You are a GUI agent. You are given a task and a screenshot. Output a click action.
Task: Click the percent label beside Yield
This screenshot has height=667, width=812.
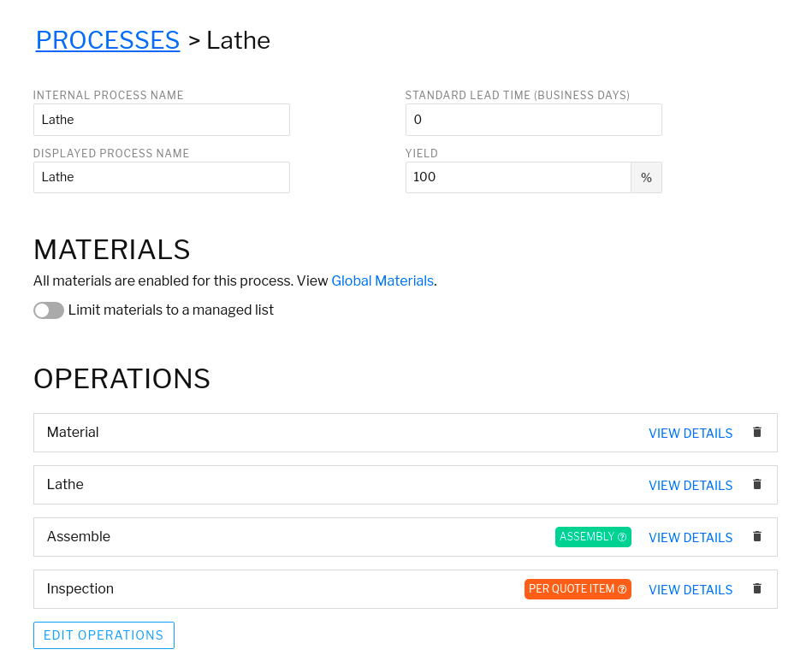point(647,177)
